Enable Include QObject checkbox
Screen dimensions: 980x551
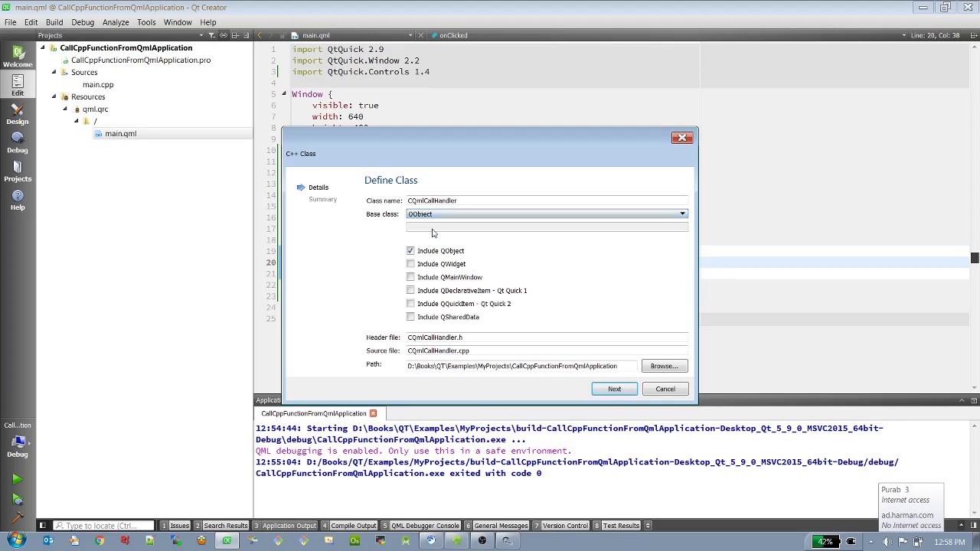point(410,251)
